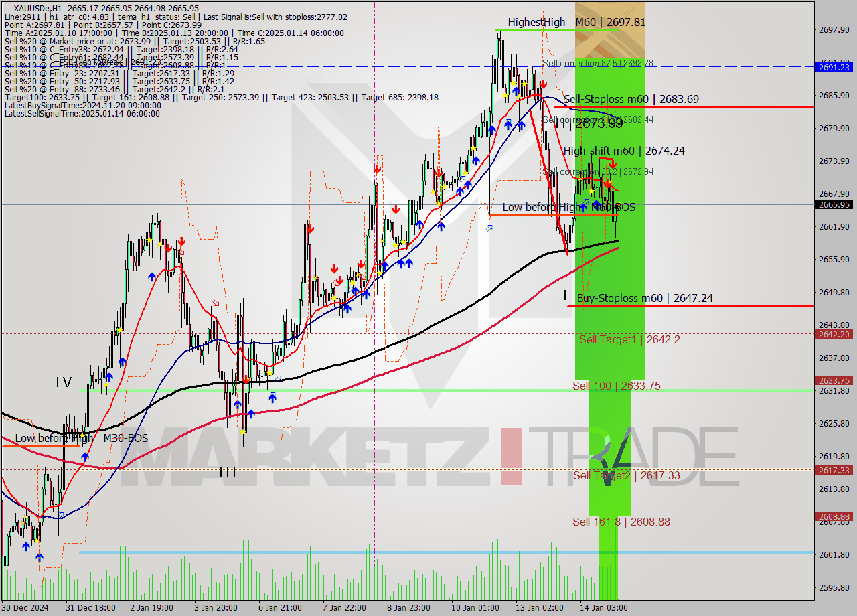Select the 31 Dec 18:00 time axis label
The height and width of the screenshot is (616, 857).
(x=90, y=608)
